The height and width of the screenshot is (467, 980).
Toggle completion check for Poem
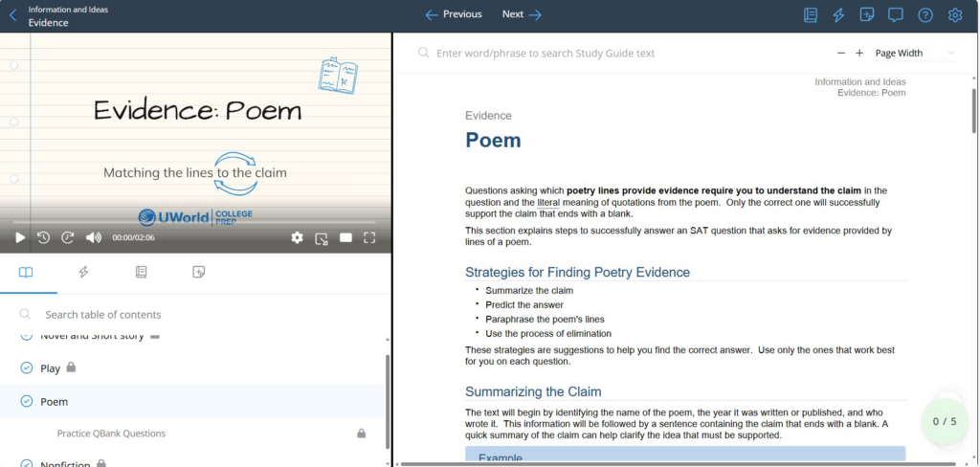[x=26, y=401]
